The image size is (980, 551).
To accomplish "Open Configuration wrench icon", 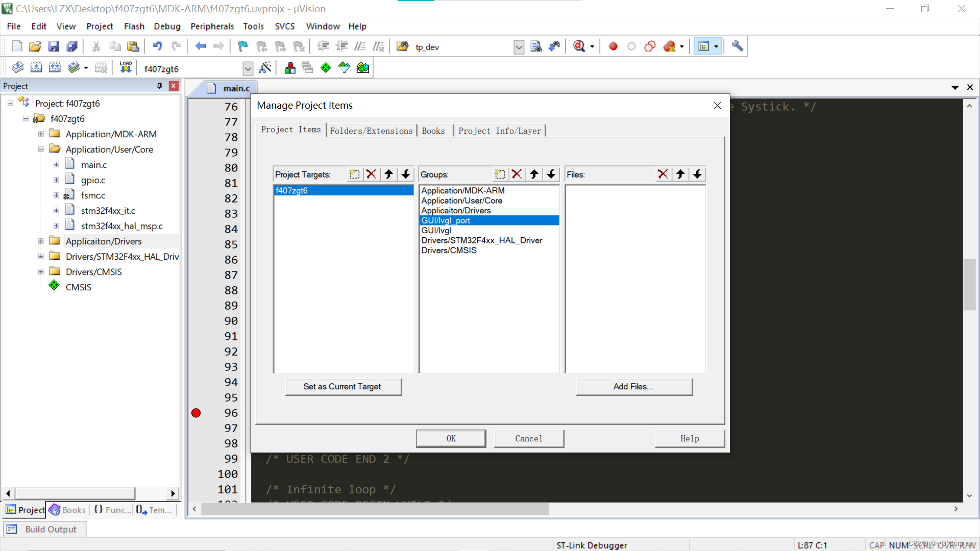I will 737,46.
